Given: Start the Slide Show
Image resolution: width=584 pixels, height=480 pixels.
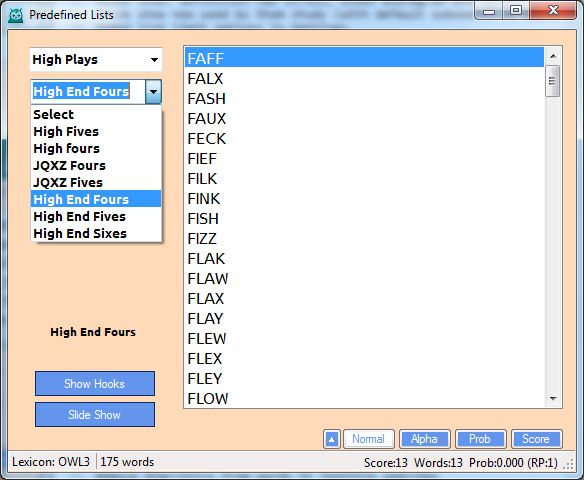Looking at the screenshot, I should pyautogui.click(x=95, y=414).
